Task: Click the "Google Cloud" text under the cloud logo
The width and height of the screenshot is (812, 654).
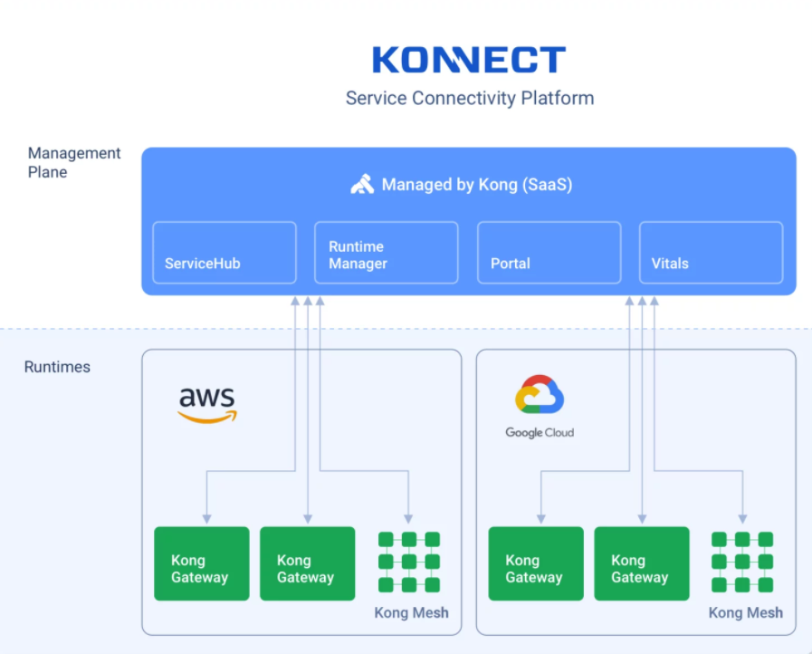Action: click(x=540, y=432)
